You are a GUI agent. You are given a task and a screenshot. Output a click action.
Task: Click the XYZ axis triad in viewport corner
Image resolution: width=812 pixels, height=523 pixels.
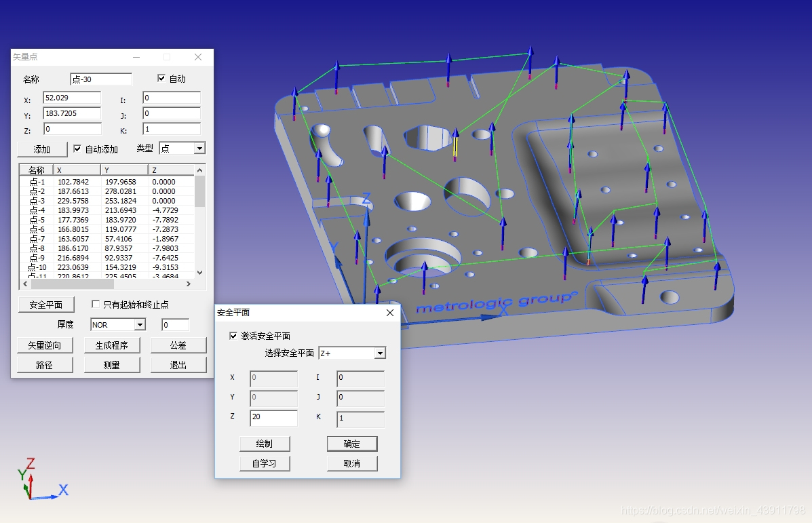coord(43,480)
